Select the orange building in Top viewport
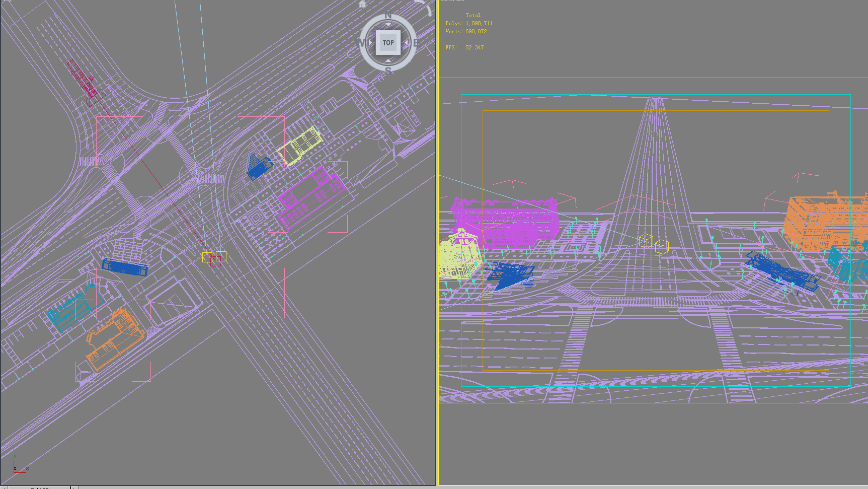 point(115,340)
